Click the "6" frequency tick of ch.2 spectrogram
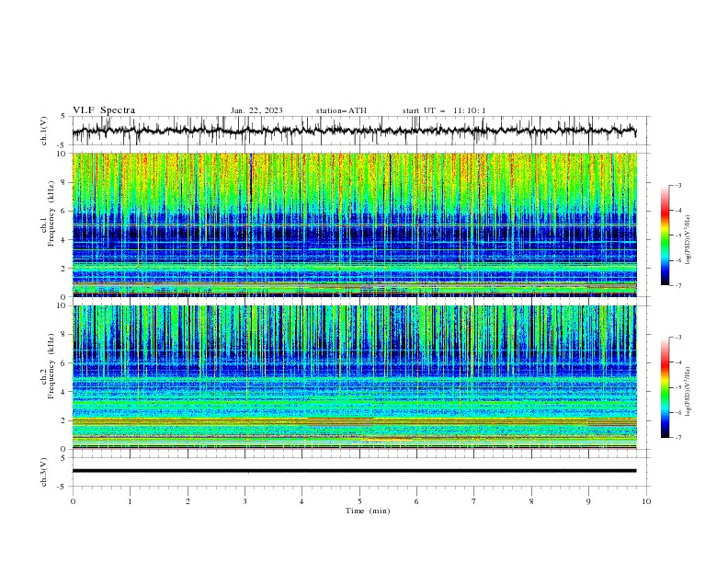 pos(64,362)
